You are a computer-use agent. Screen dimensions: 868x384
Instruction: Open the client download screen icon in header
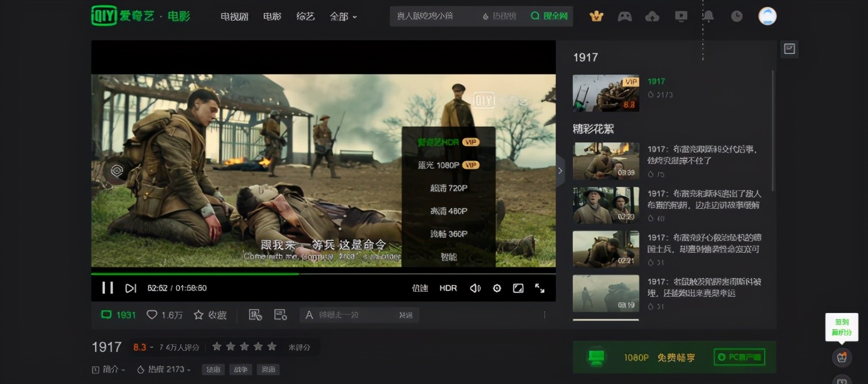coord(681,16)
